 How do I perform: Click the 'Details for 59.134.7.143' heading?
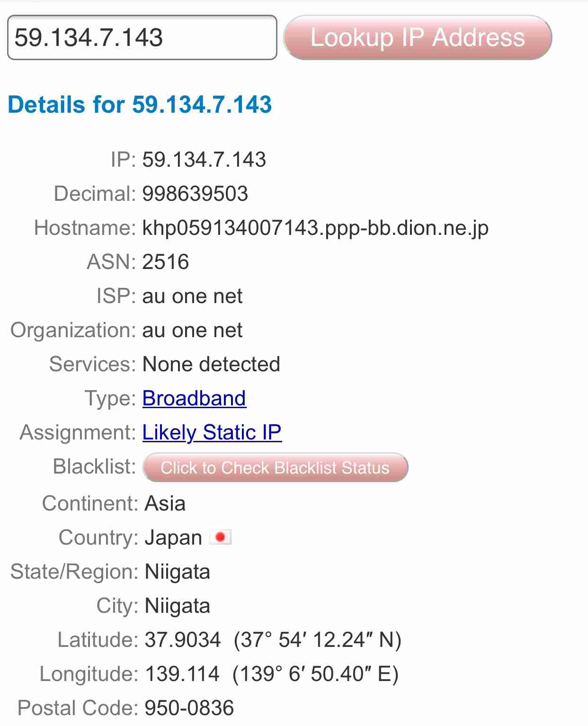pyautogui.click(x=140, y=105)
